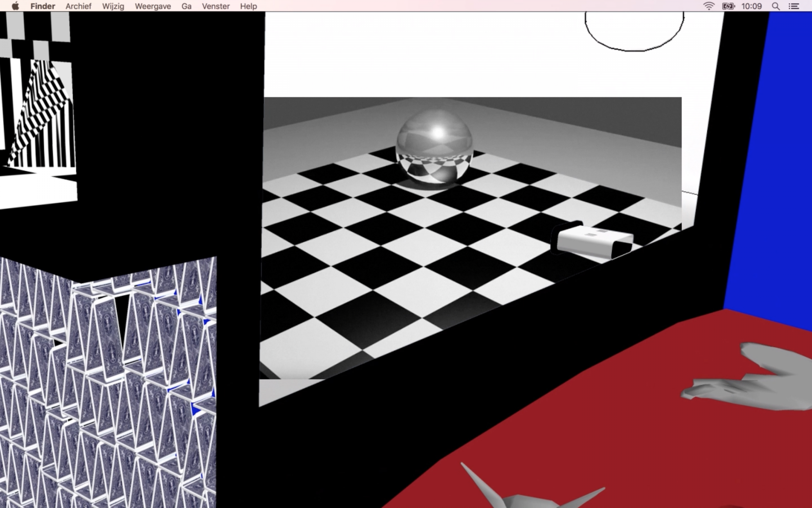Viewport: 812px width, 508px height.
Task: Open Spotlight search magnifier icon
Action: [776, 6]
